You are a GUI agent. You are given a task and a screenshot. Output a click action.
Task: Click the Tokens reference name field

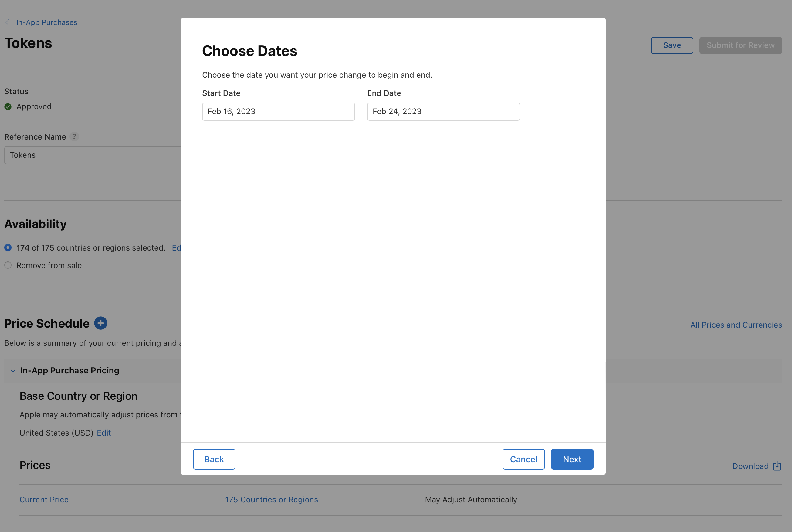(92, 155)
